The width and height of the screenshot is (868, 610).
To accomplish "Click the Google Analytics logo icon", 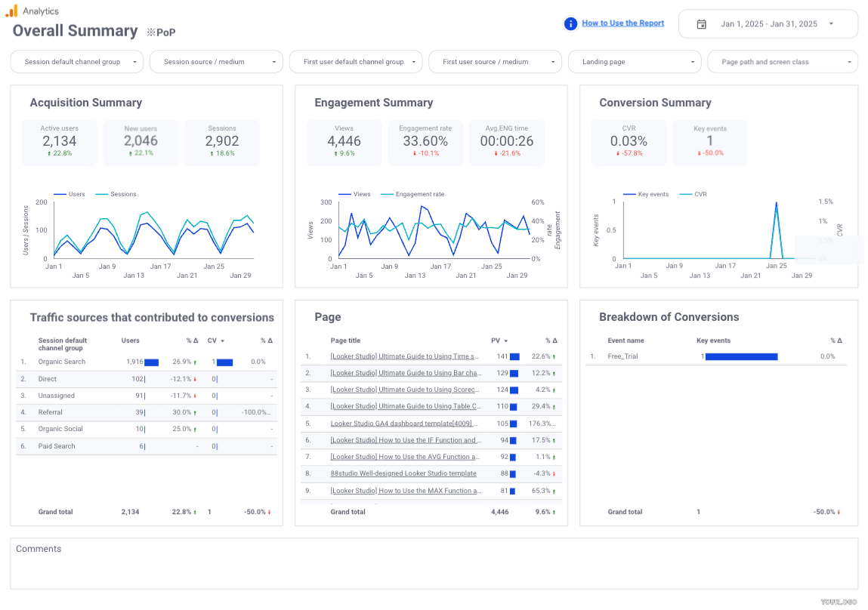I will (11, 11).
